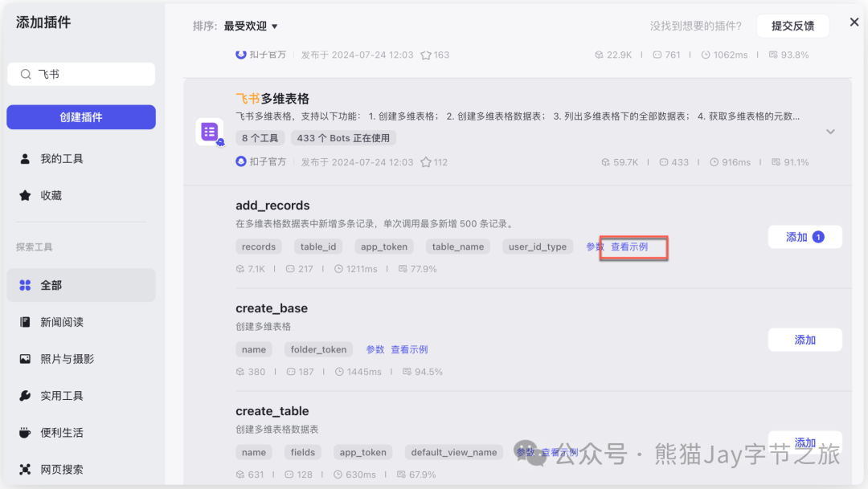This screenshot has width=868, height=489.
Task: Click the picture icon beside 照片与摄影
Action: (x=25, y=359)
